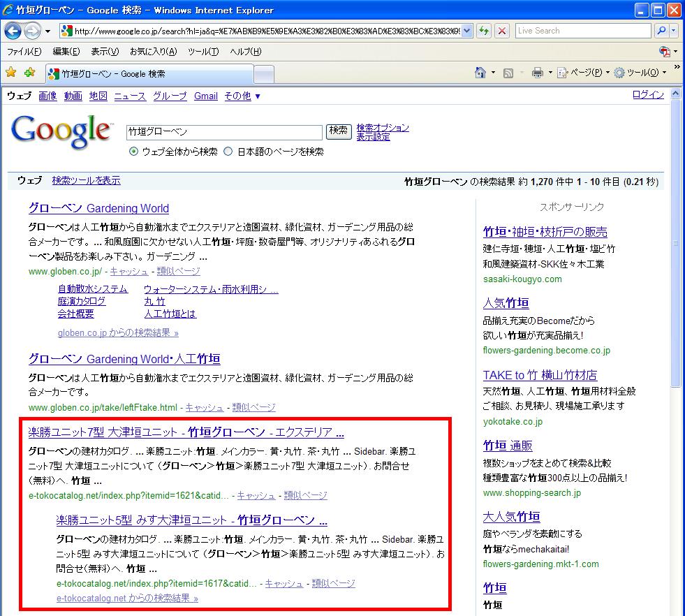The height and width of the screenshot is (616, 685).
Task: Expand the address bar URL dropdown
Action: (466, 31)
